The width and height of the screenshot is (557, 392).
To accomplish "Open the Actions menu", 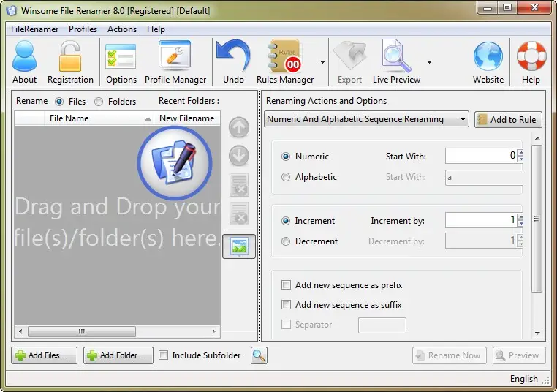I will (122, 29).
